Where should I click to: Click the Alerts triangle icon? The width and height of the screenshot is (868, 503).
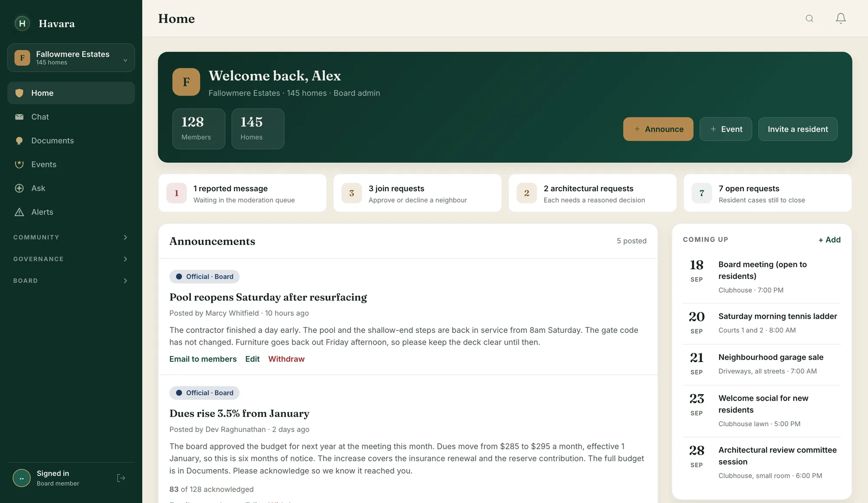tap(19, 212)
